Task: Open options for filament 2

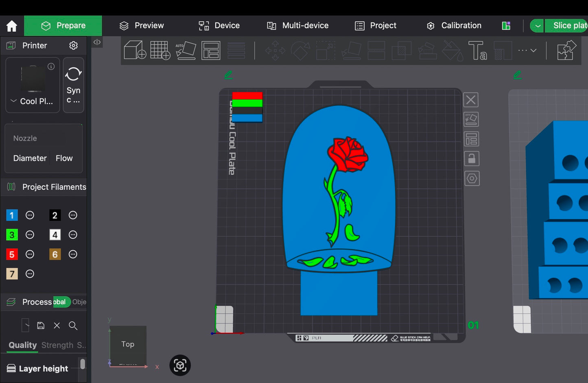Action: click(x=73, y=215)
